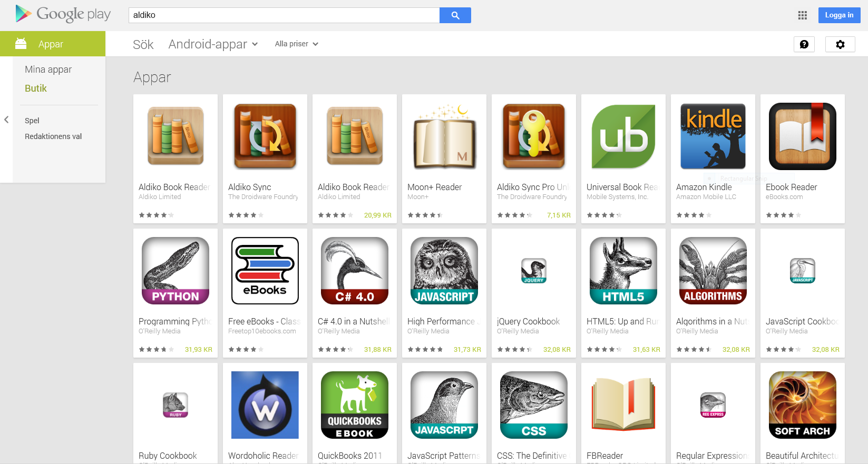This screenshot has height=464, width=868.
Task: Collapse the sidebar with the left chevron
Action: click(x=6, y=120)
